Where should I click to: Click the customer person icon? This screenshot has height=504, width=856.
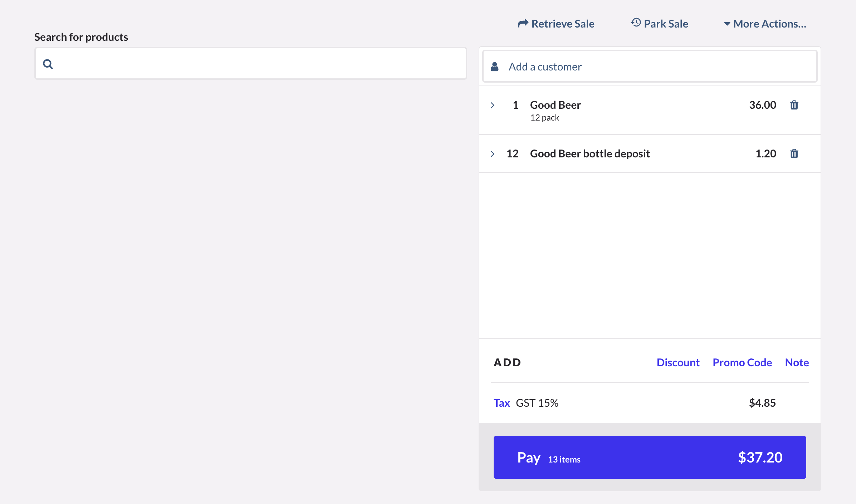(495, 67)
